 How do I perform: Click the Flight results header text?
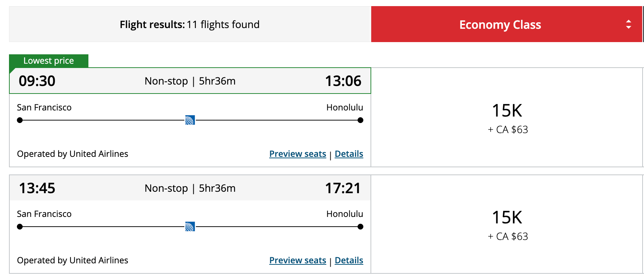(x=189, y=24)
